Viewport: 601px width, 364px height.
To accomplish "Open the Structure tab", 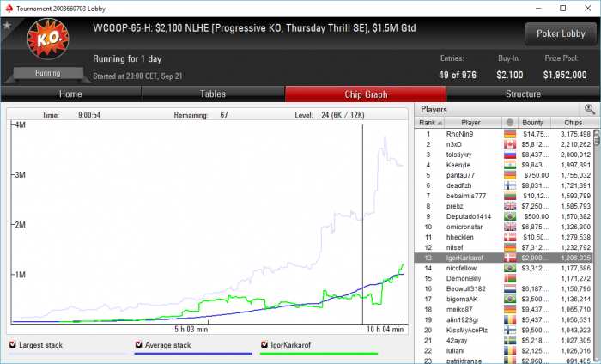I will (523, 94).
